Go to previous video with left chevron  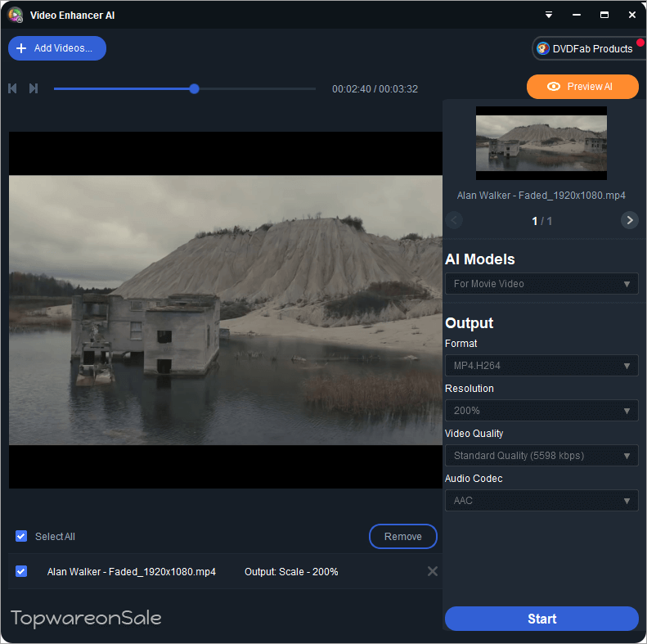454,220
